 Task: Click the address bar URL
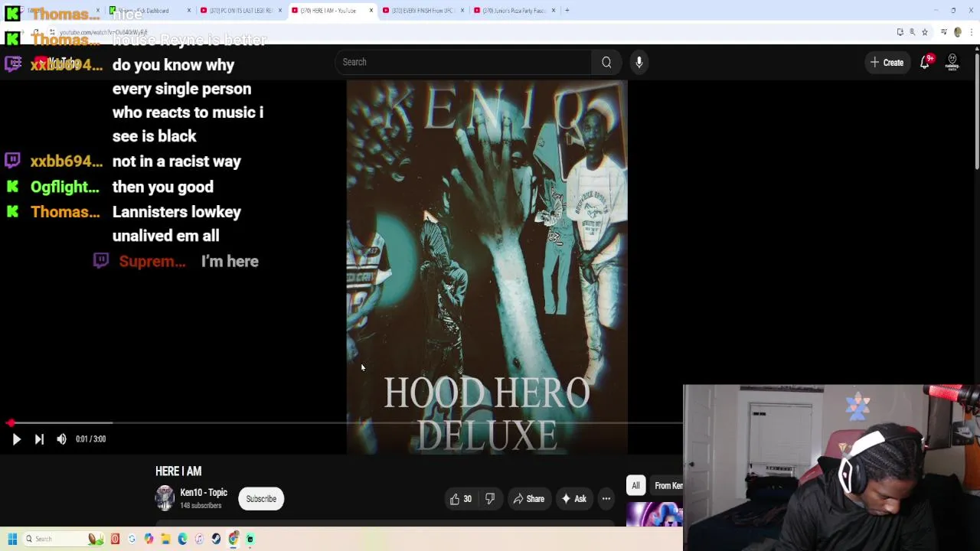pyautogui.click(x=103, y=33)
